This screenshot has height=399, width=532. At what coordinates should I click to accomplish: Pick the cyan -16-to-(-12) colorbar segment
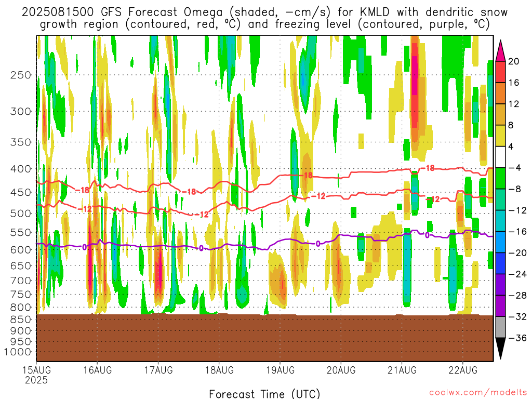click(x=500, y=221)
